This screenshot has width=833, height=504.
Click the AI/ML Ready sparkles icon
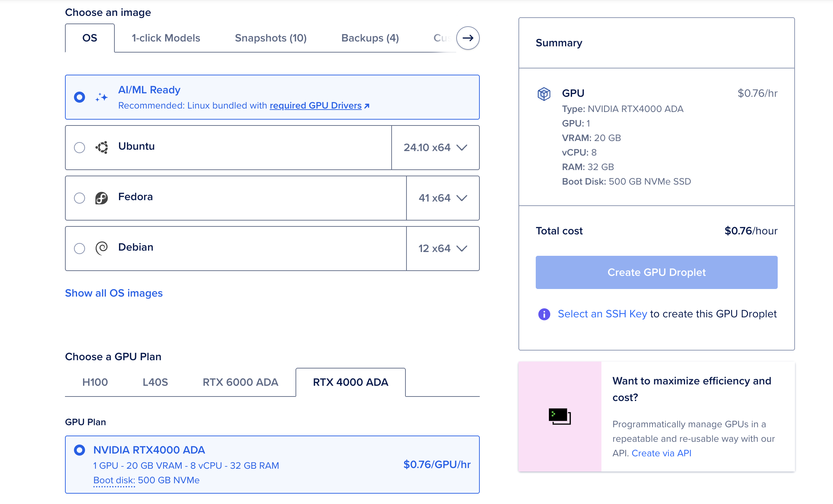[x=102, y=97]
